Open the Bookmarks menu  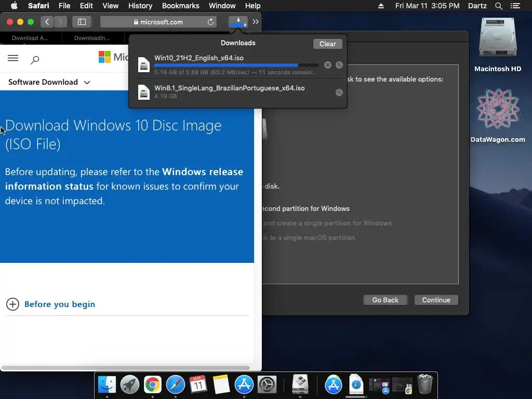tap(180, 6)
